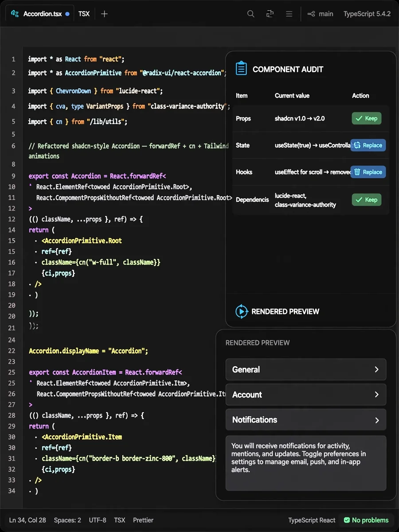Click the COMPONENT AUDIT heading
Screen dimensions: 399x532
tap(288, 69)
